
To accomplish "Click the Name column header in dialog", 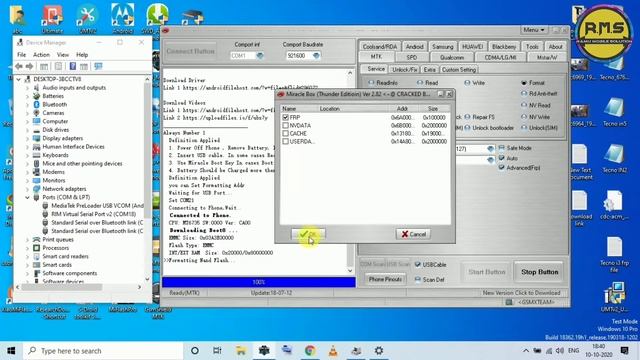I will point(299,109).
